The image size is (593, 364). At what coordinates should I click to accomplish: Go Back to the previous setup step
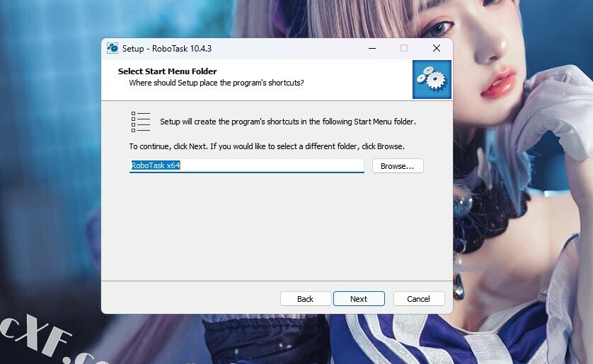click(306, 299)
